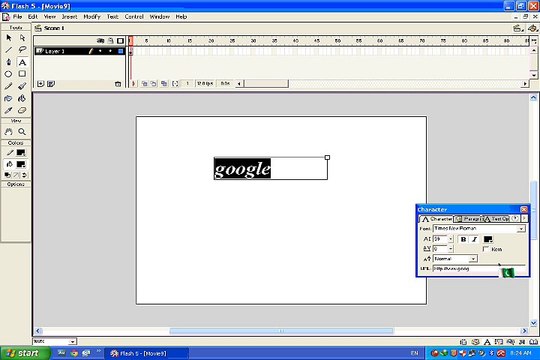Select the Text tool
The width and height of the screenshot is (540, 360).
[22, 62]
